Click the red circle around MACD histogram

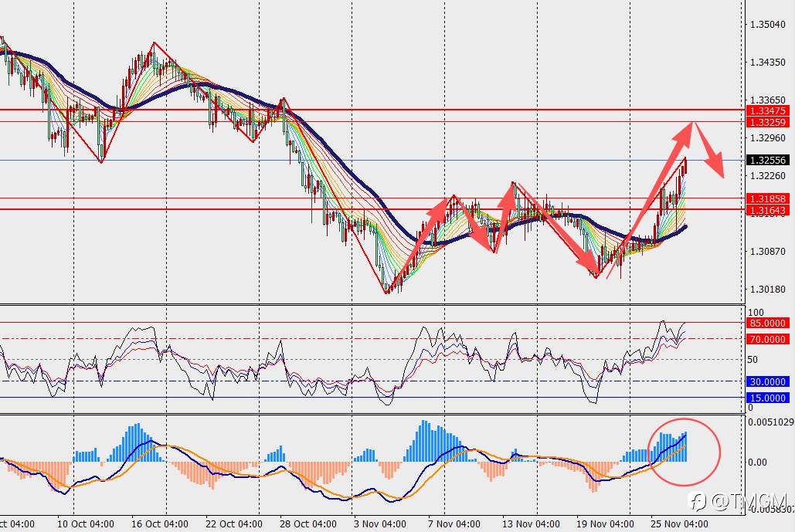tap(685, 452)
